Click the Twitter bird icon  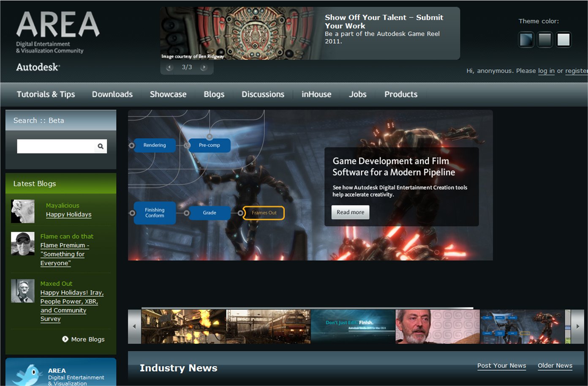[28, 375]
